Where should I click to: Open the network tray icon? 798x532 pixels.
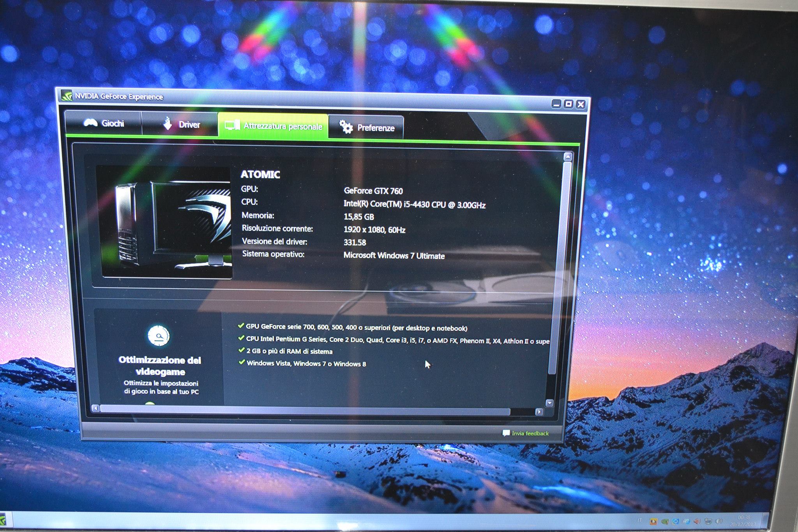coord(708,521)
